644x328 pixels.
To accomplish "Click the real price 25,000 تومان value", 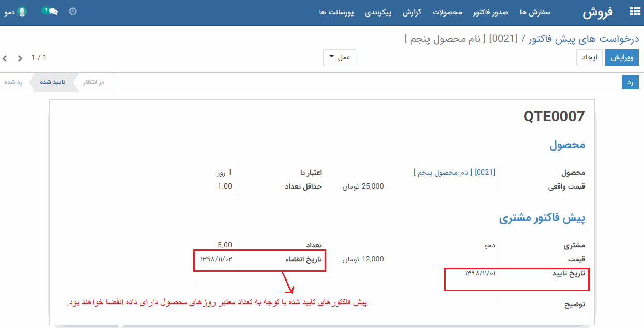I will (x=363, y=186).
